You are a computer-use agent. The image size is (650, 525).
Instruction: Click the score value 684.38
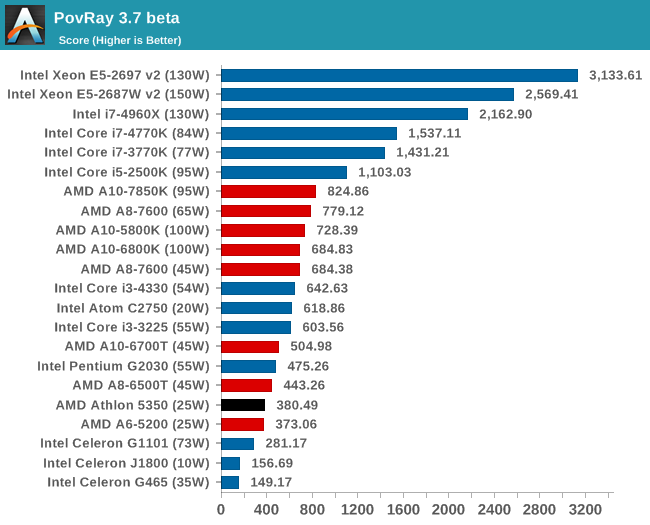pyautogui.click(x=332, y=269)
